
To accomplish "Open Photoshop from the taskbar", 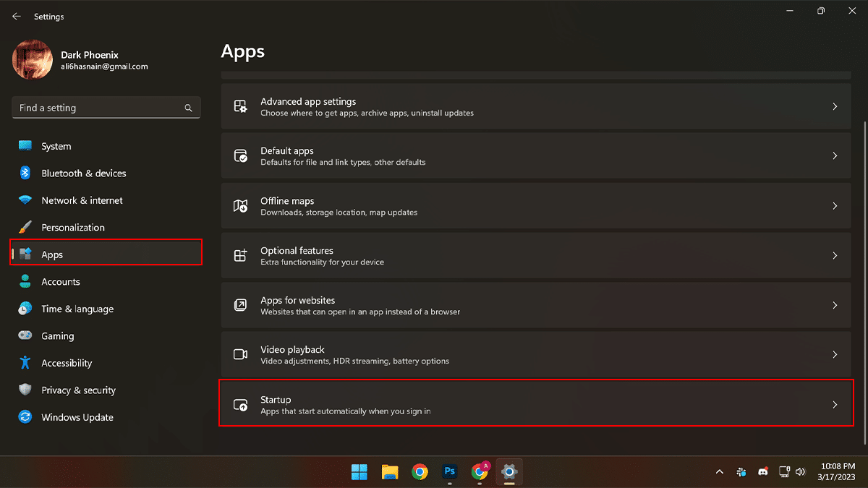I will (449, 472).
